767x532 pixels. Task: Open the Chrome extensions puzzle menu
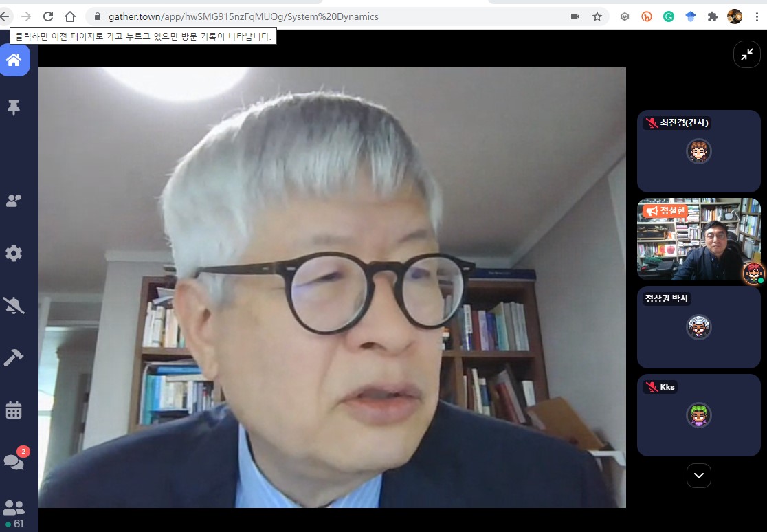[713, 16]
